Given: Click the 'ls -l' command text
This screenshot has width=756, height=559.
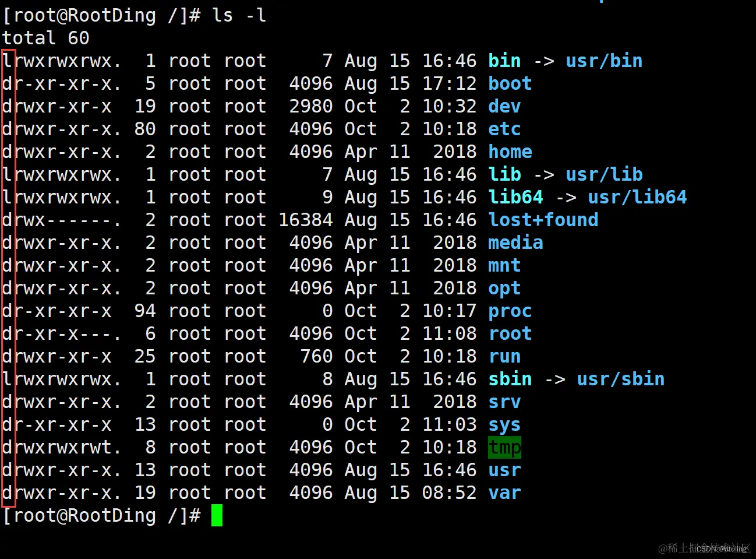Looking at the screenshot, I should tap(239, 15).
